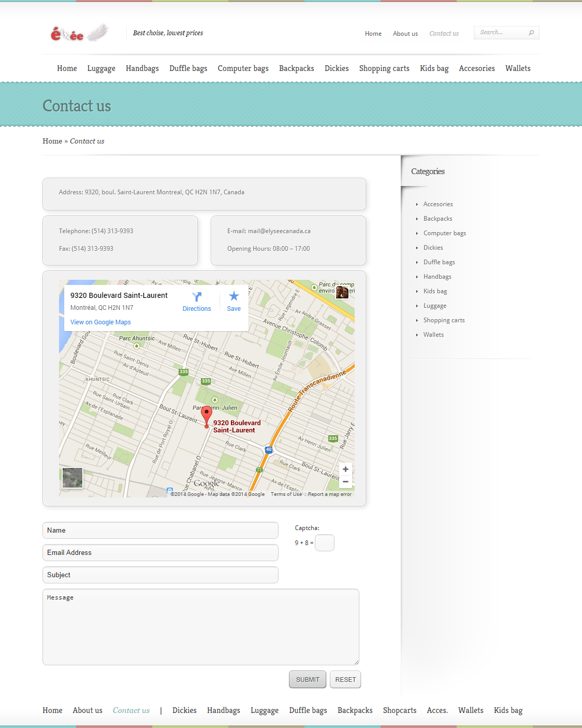Open Luggage in main navigation bar
Viewport: 582px width, 728px height.
(x=101, y=68)
